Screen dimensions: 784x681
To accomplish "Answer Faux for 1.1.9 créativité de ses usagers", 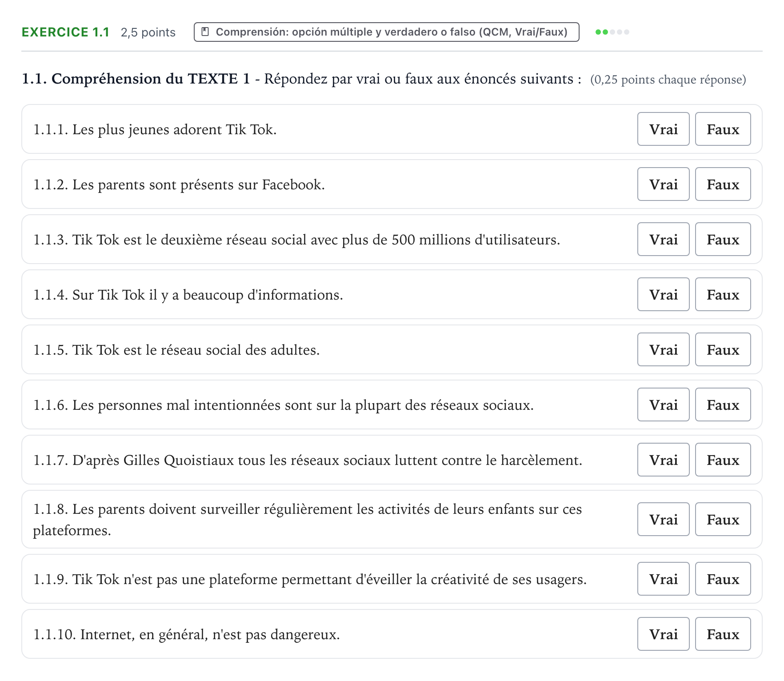I will click(x=723, y=579).
